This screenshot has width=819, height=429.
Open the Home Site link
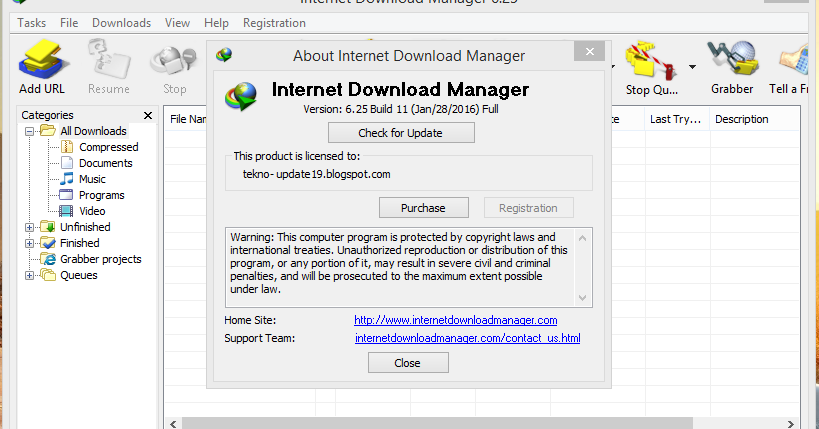[x=455, y=320]
